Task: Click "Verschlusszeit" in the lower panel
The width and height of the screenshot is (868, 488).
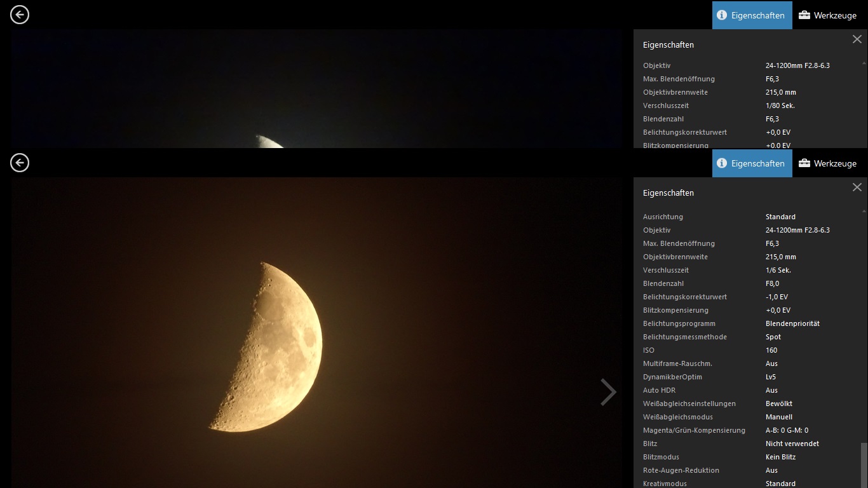Action: point(666,270)
